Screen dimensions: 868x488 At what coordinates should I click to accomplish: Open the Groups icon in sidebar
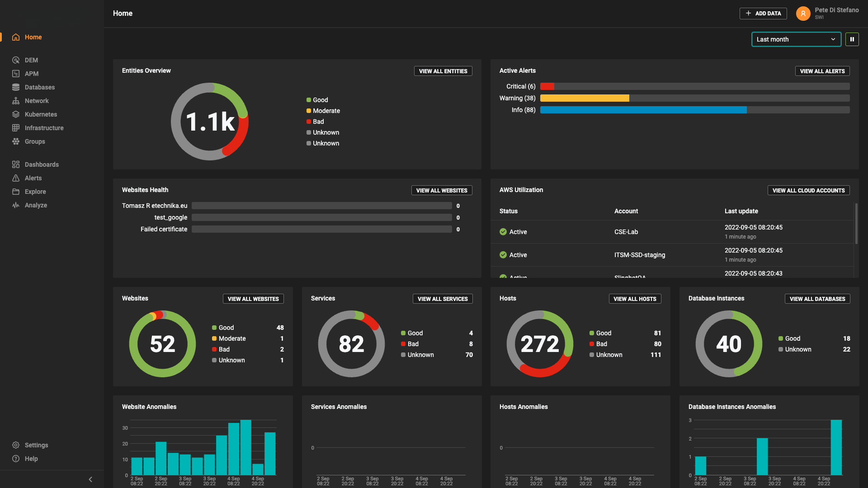(16, 141)
